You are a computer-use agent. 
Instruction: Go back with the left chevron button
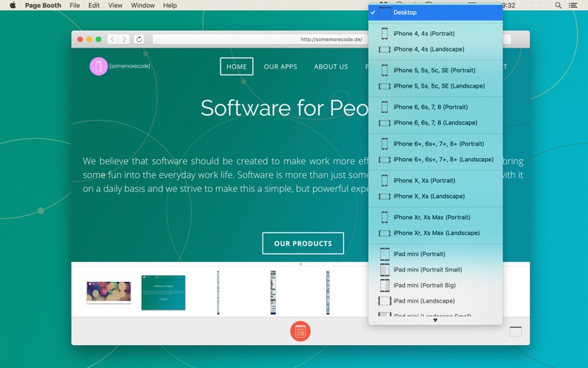[x=113, y=39]
